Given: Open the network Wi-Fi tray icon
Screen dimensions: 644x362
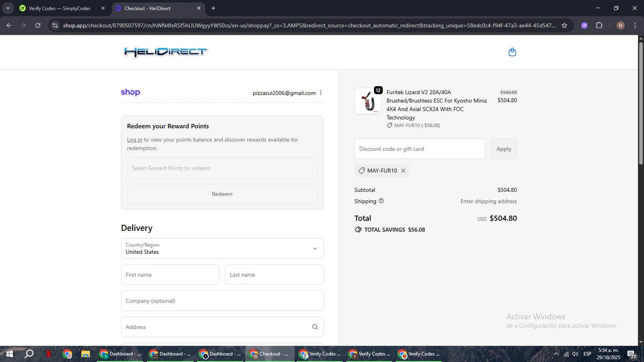Looking at the screenshot, I should (x=566, y=354).
